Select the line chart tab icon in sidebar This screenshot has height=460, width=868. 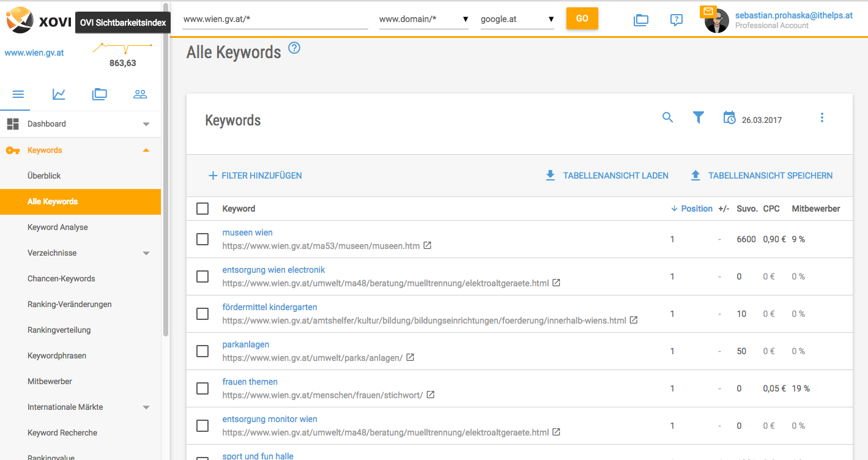(x=59, y=94)
